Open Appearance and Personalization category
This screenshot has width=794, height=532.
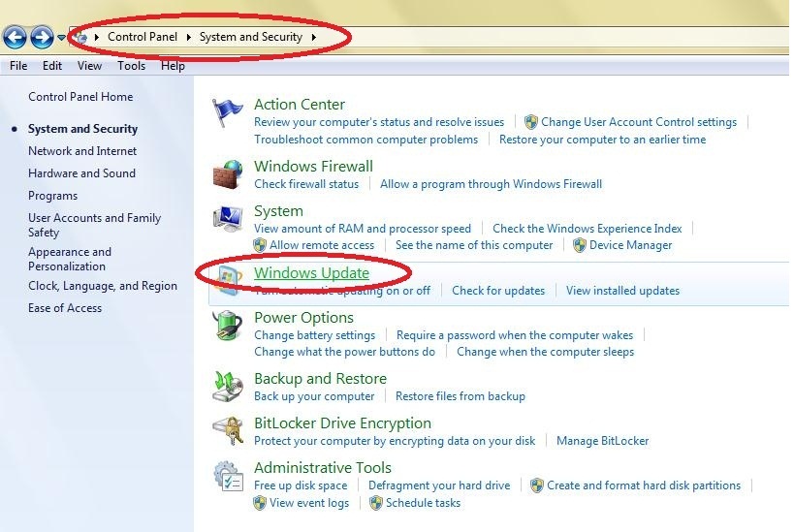[70, 259]
